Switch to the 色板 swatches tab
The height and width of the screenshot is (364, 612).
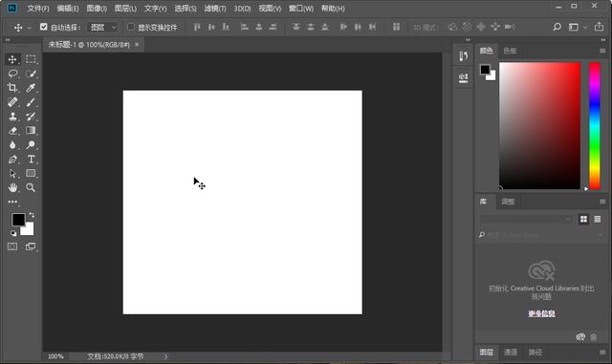[x=510, y=51]
